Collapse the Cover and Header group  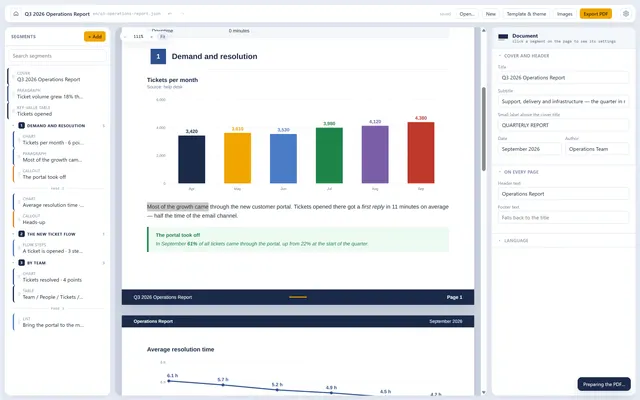point(500,56)
